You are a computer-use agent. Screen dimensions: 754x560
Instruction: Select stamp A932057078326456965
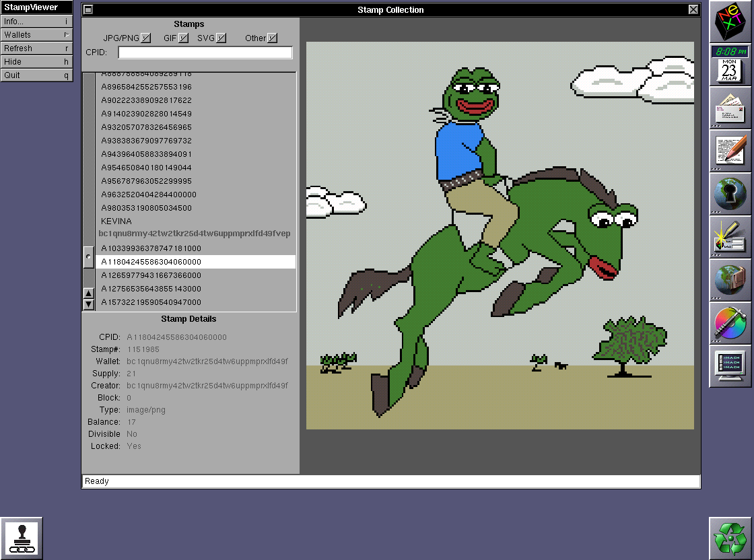coord(196,127)
